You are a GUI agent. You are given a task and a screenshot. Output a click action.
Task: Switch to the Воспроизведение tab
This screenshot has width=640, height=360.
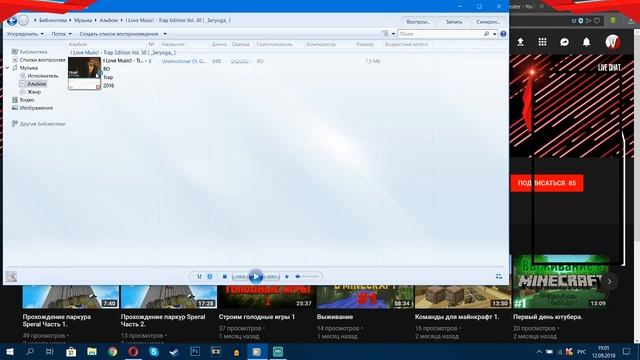[x=418, y=22]
